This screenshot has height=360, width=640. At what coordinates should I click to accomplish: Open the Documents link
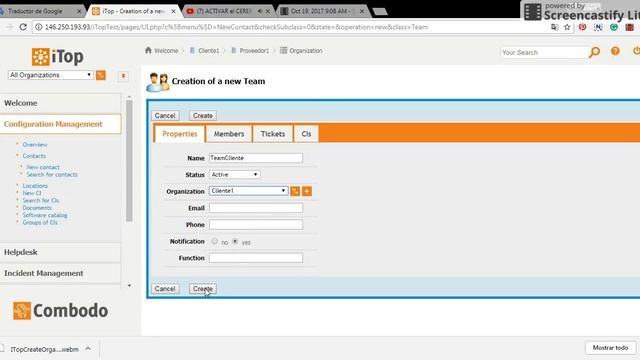(37, 208)
